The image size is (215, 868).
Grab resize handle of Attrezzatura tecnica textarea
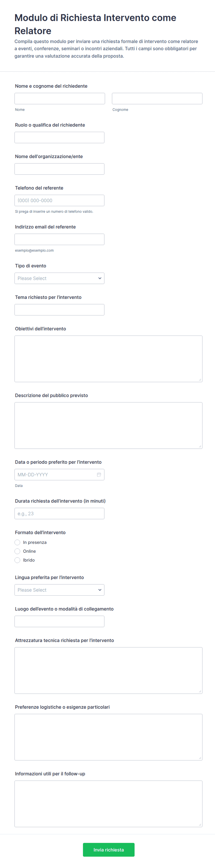tap(200, 691)
